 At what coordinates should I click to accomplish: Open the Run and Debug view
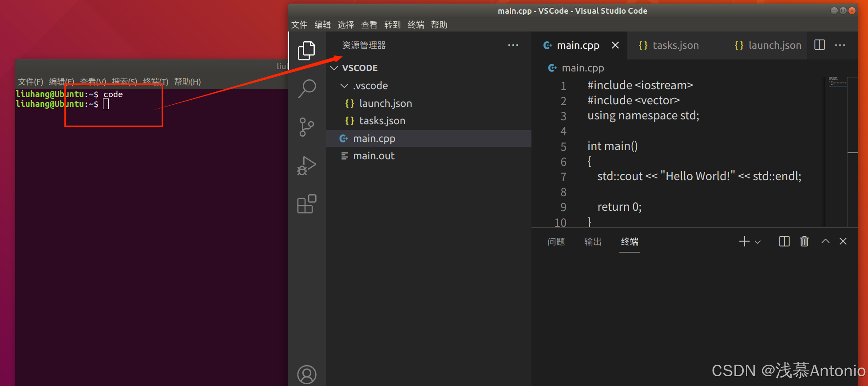tap(306, 165)
